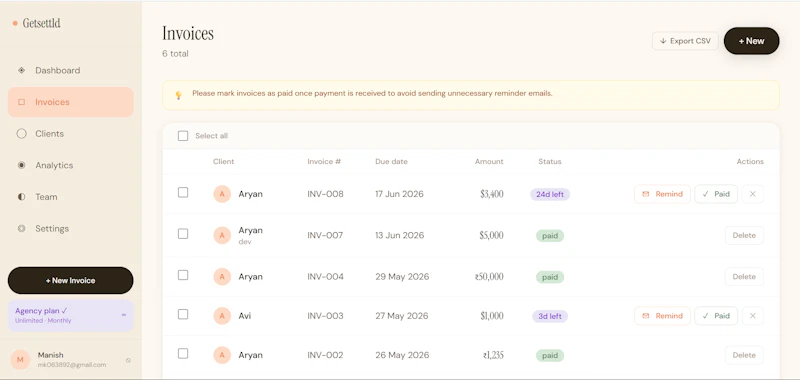Click the envelope icon in INV-003 Remind button

(x=646, y=316)
